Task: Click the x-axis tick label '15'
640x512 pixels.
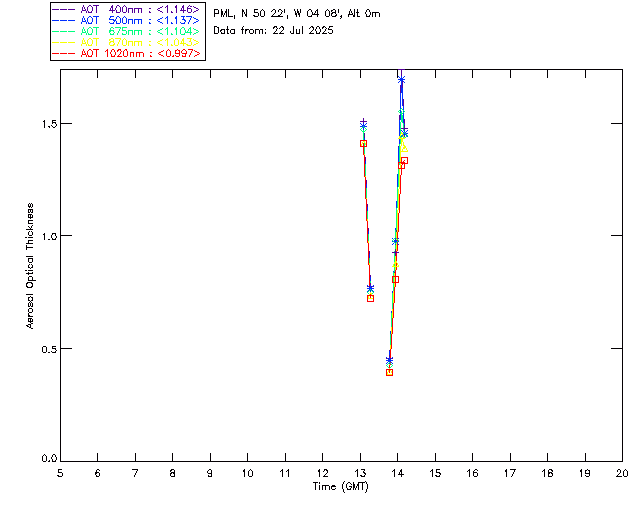Action: pos(435,473)
